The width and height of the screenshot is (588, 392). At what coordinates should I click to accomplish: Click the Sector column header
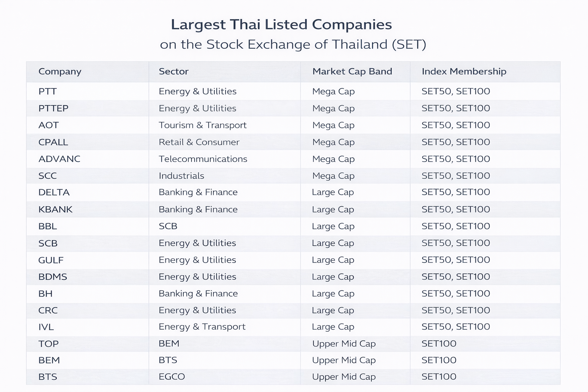(x=173, y=72)
